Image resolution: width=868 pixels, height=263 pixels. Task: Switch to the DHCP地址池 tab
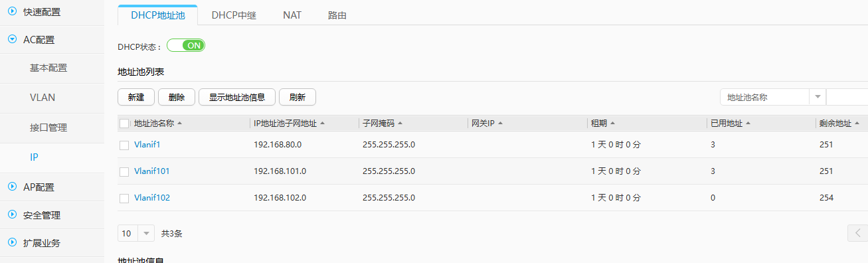(157, 15)
